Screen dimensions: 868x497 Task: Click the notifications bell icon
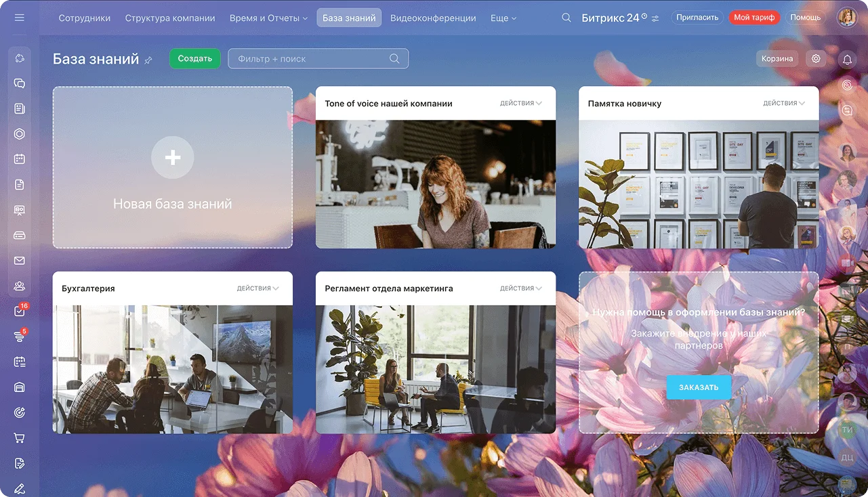(x=847, y=60)
